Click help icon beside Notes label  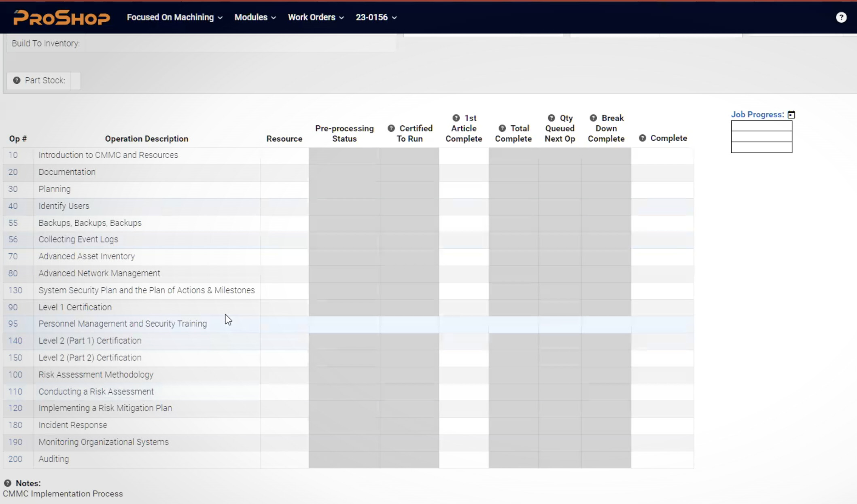click(7, 483)
